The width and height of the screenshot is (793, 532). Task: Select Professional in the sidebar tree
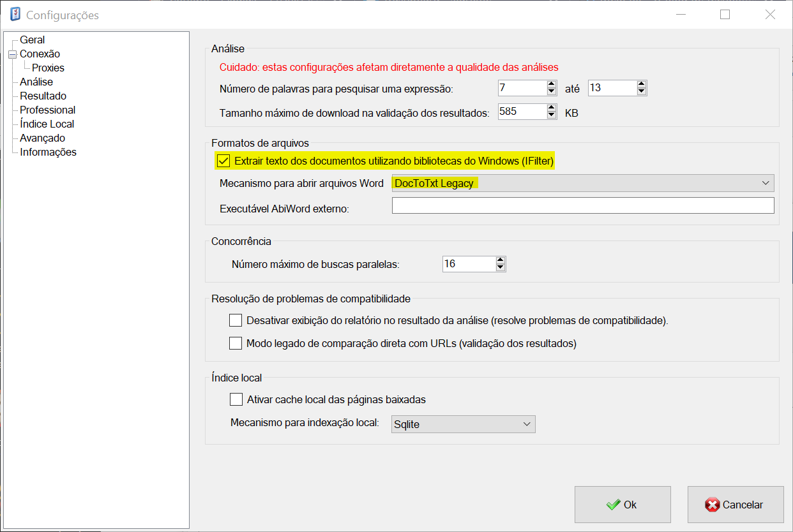pos(47,109)
